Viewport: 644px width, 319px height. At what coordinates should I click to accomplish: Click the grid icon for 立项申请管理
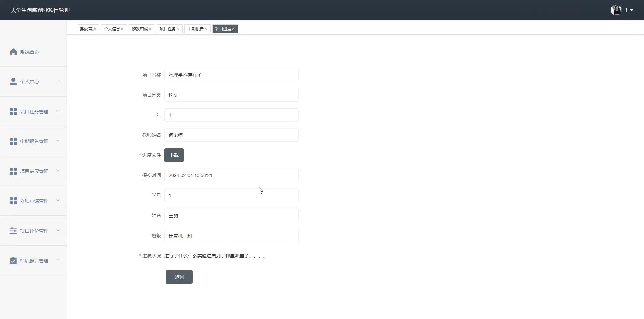point(13,201)
